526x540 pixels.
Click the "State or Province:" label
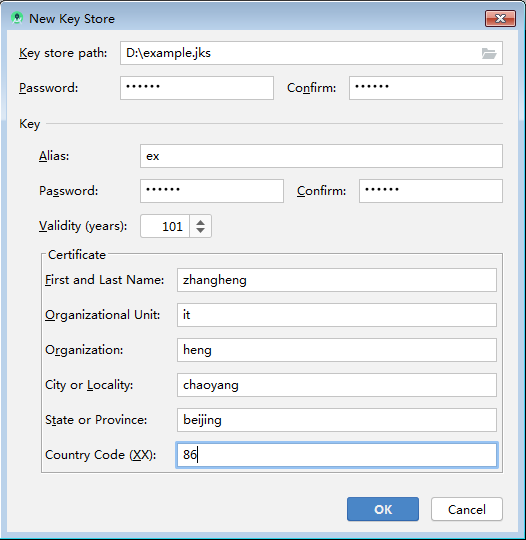pos(96,420)
